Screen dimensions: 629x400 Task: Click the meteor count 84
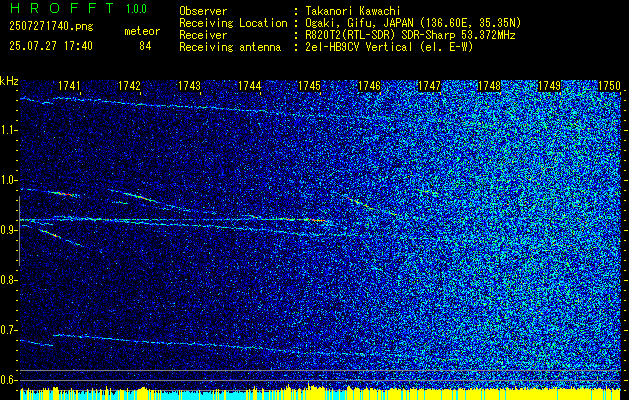145,46
